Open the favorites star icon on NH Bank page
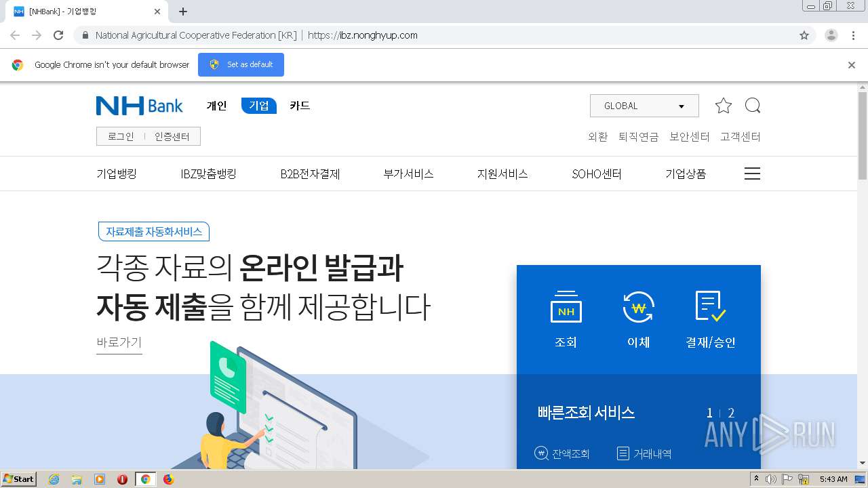 click(x=724, y=106)
